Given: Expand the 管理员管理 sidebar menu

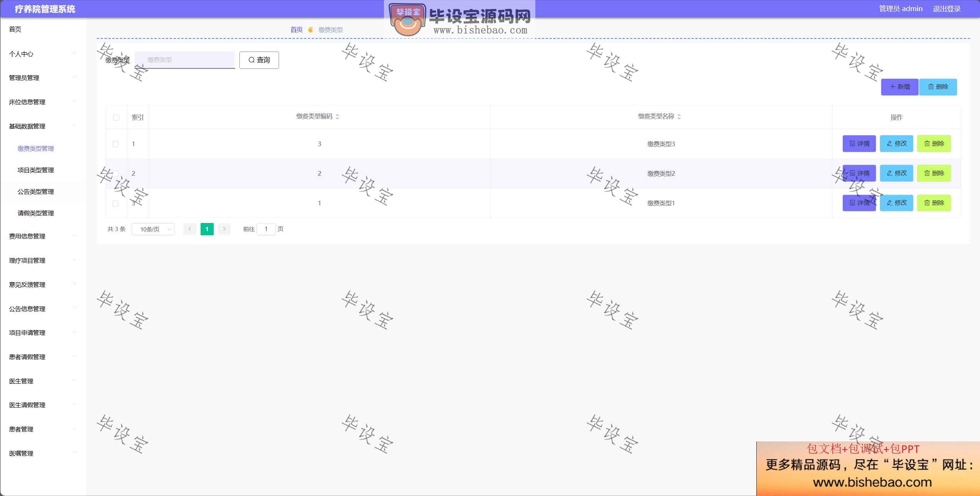Looking at the screenshot, I should 43,78.
